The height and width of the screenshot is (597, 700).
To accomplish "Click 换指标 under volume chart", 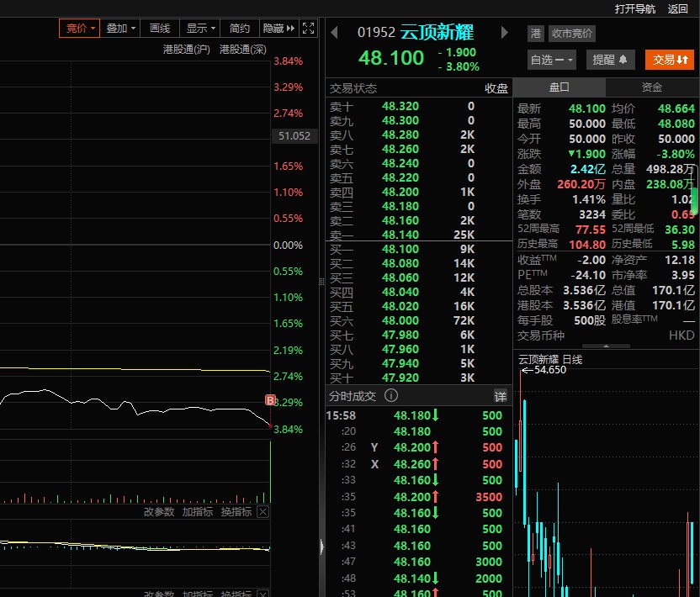I will click(x=236, y=512).
